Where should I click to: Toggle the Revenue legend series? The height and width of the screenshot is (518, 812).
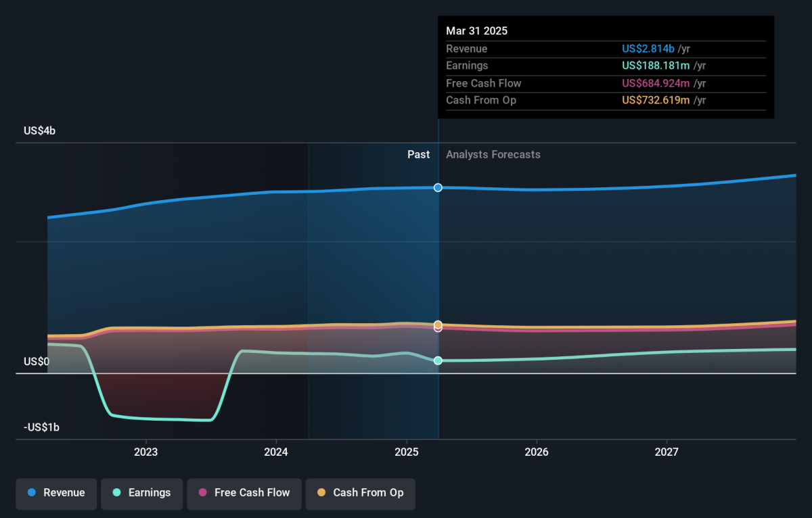(x=57, y=493)
